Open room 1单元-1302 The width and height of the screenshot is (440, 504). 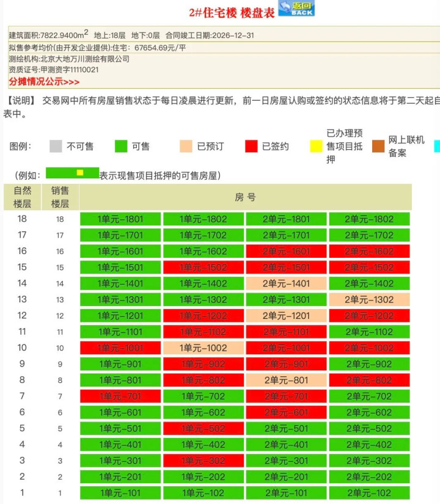[x=204, y=299]
